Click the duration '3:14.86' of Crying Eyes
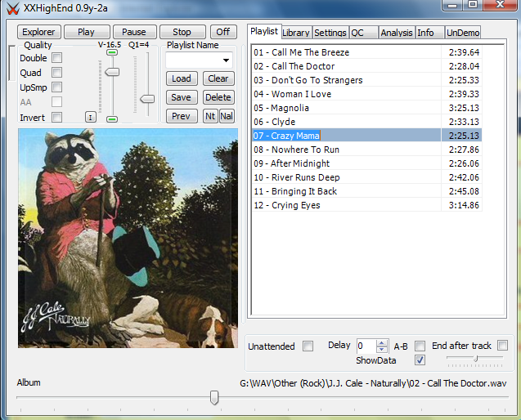This screenshot has height=420, width=521. pos(464,205)
